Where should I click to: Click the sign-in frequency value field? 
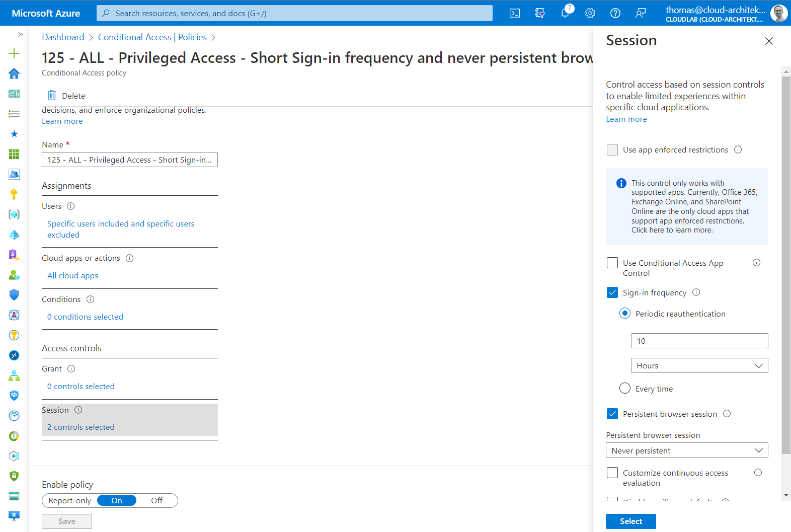coord(699,341)
